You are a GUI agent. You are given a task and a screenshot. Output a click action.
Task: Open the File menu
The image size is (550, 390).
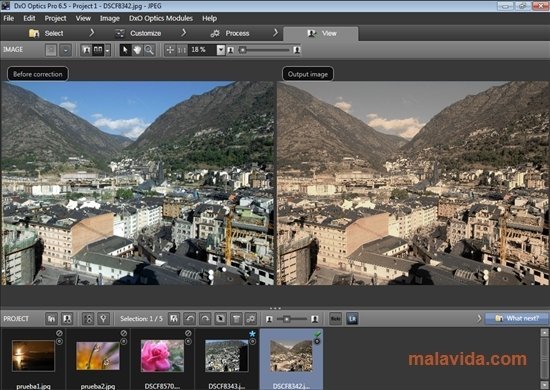coord(8,19)
